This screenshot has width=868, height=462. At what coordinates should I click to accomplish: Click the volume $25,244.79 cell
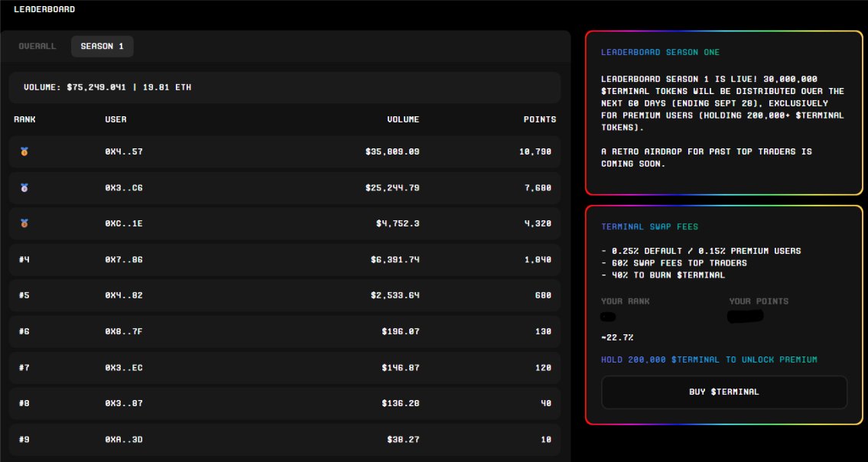coord(392,188)
